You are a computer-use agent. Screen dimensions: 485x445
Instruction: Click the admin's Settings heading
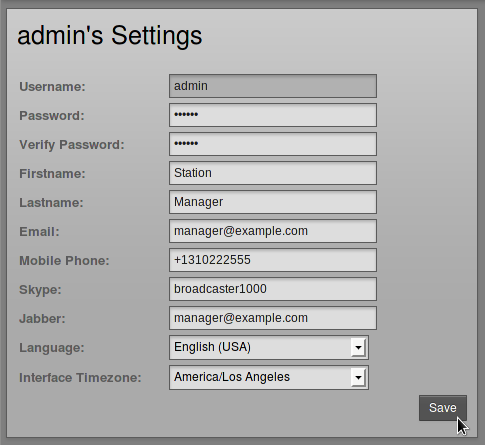coord(110,36)
